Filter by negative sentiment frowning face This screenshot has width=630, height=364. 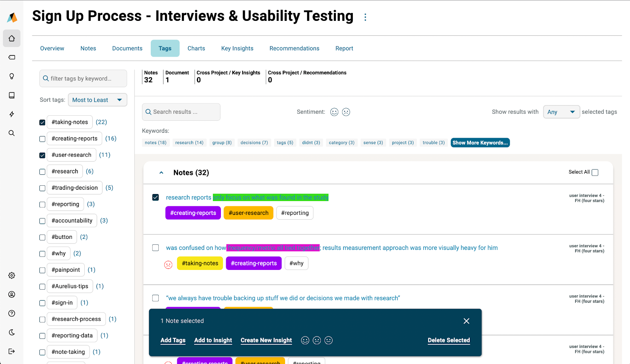(346, 112)
